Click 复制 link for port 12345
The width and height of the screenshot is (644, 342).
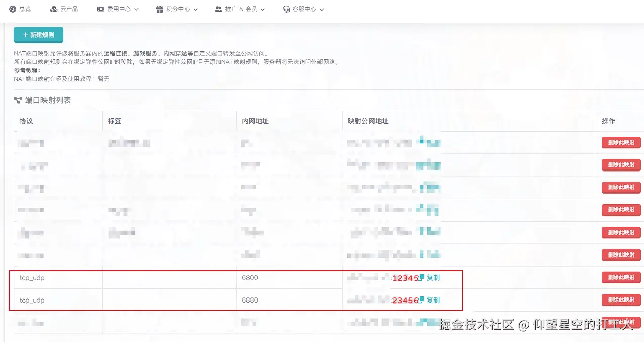click(x=433, y=278)
